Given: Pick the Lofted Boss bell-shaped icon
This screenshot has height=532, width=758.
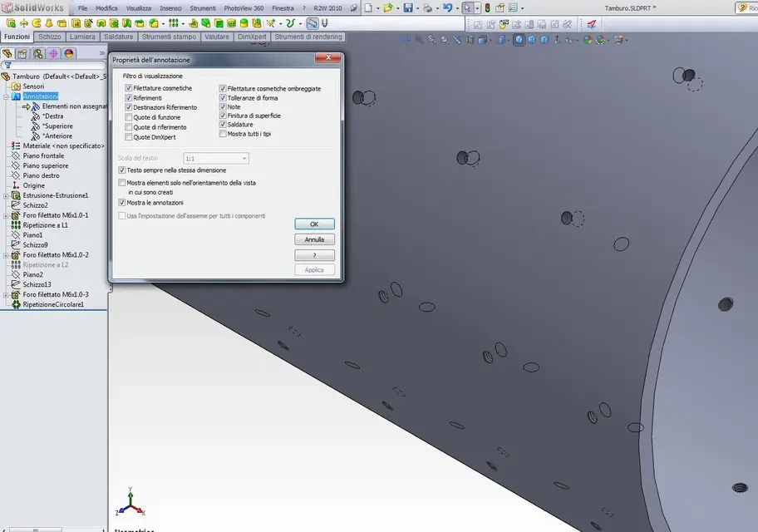Looking at the screenshot, I should click(49, 23).
